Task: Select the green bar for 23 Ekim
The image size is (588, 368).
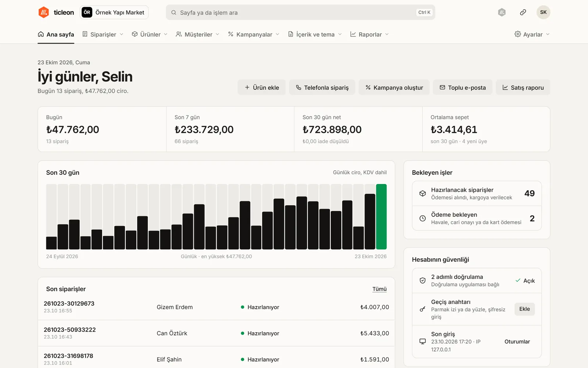Action: click(381, 217)
